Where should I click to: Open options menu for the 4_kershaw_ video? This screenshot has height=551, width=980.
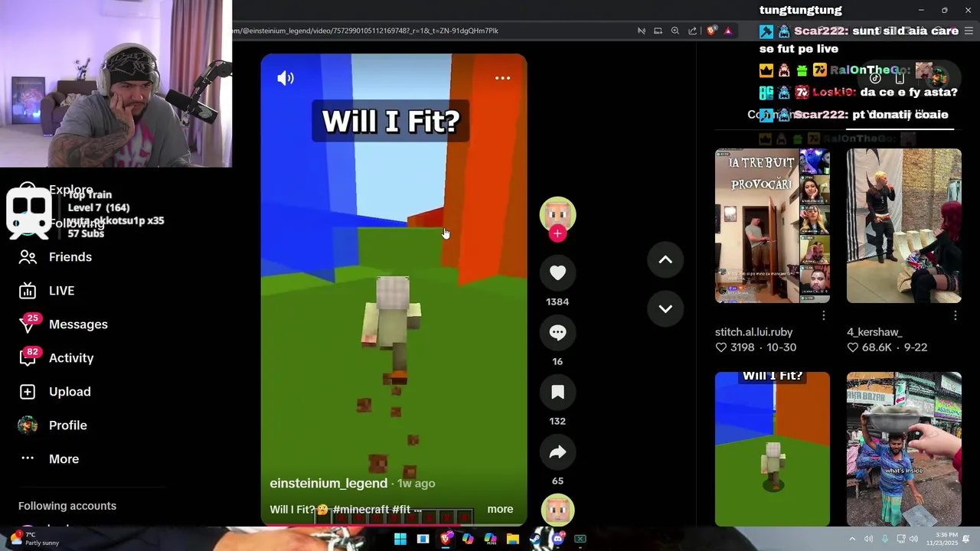click(x=955, y=315)
